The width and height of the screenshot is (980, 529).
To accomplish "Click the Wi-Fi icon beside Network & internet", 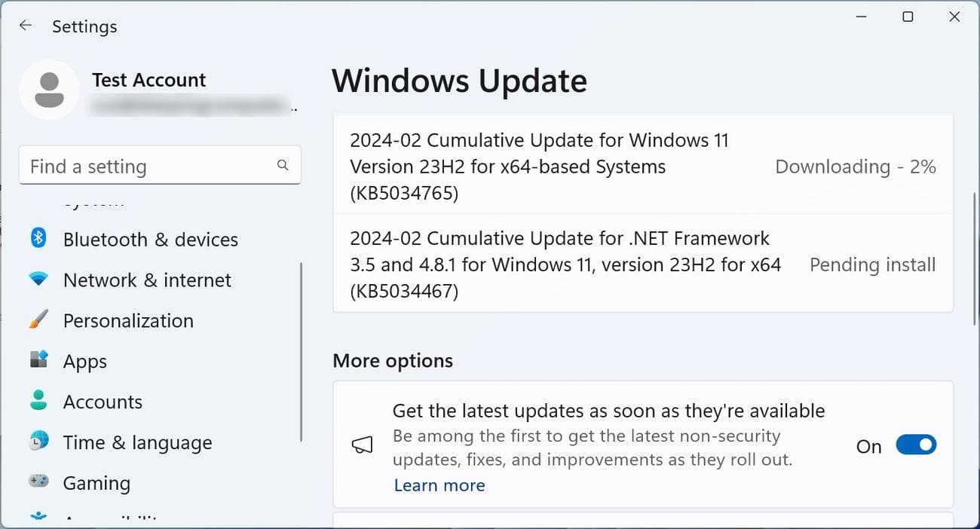I will tap(38, 280).
